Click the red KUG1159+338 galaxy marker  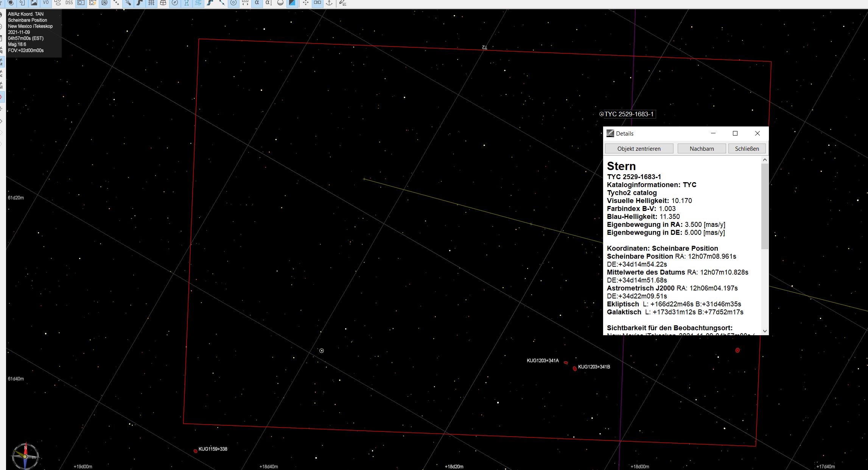195,451
